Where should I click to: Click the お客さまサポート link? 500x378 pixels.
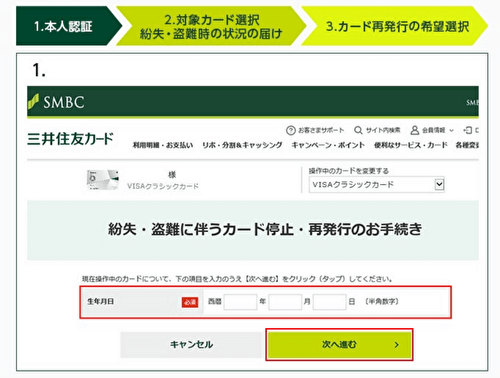click(321, 130)
